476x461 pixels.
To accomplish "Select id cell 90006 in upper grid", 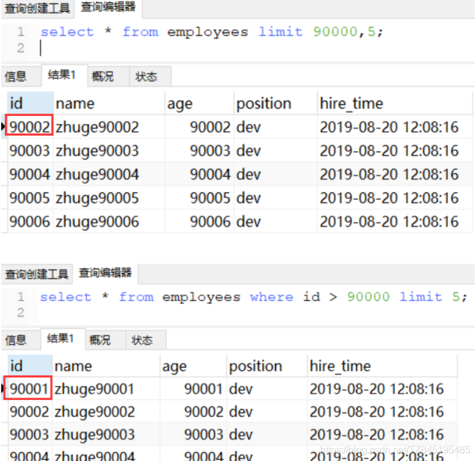I will (29, 222).
